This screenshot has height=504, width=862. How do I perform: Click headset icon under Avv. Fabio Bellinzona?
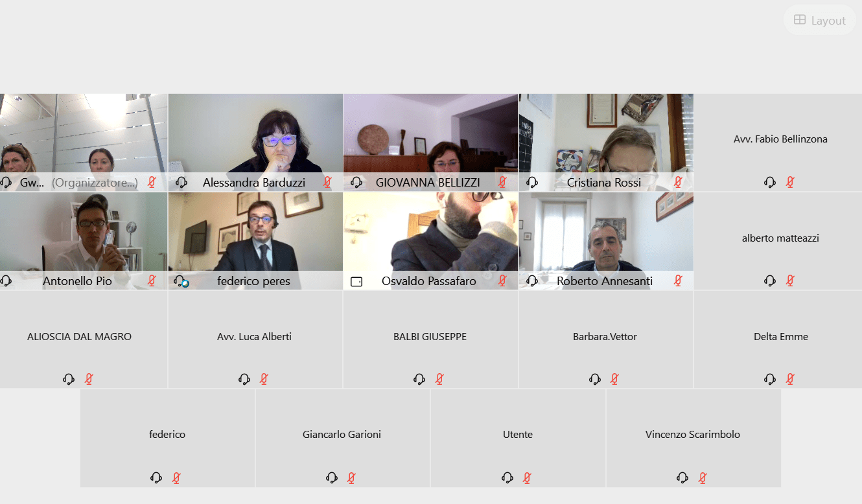(x=770, y=182)
